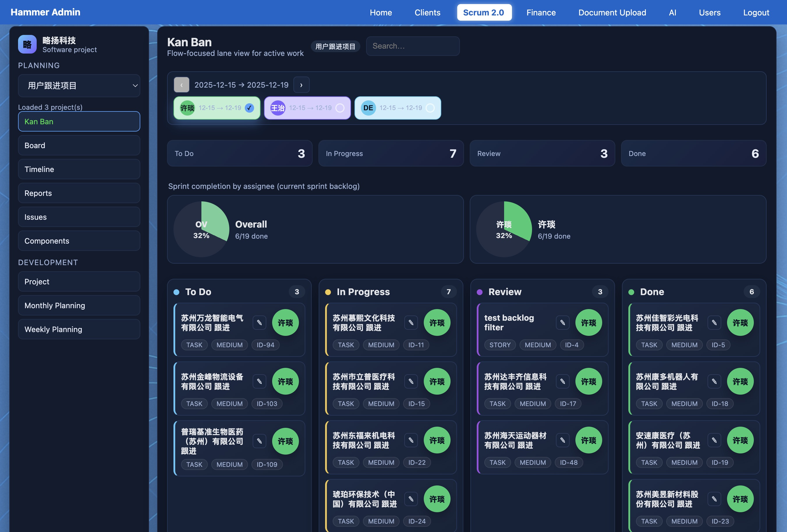Open Components in sidebar

79,241
